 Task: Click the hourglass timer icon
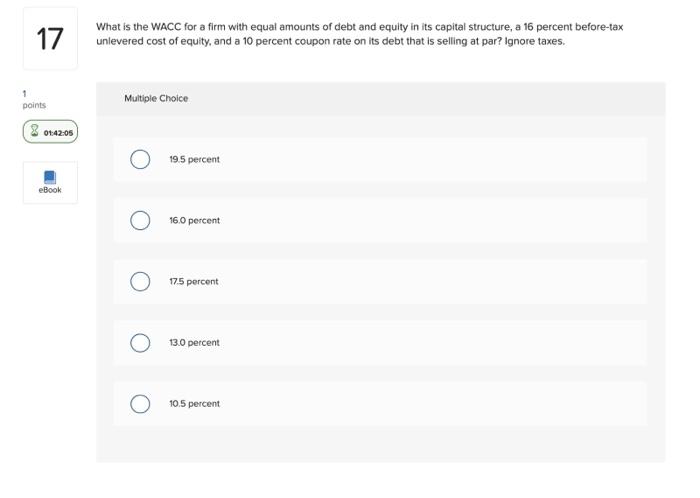(34, 131)
